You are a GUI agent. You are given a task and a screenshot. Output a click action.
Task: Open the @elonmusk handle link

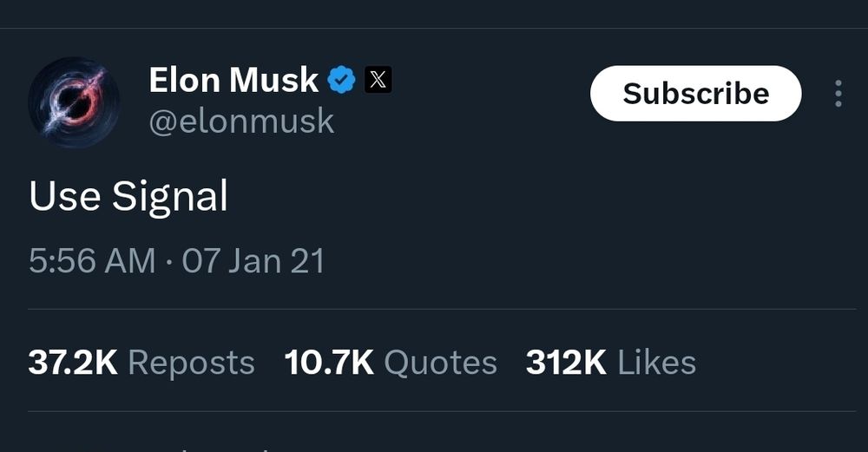241,121
